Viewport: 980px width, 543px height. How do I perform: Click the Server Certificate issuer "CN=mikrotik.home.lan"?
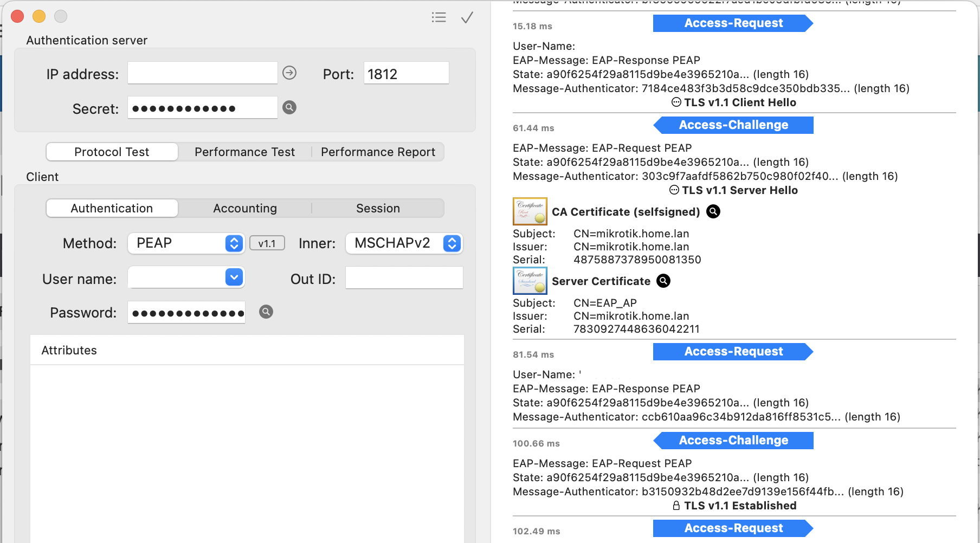point(631,316)
